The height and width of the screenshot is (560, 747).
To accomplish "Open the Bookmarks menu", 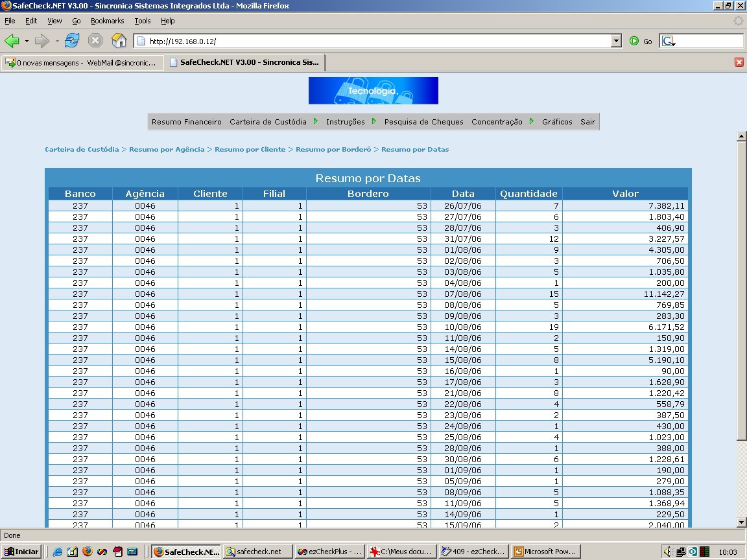I will coord(107,21).
